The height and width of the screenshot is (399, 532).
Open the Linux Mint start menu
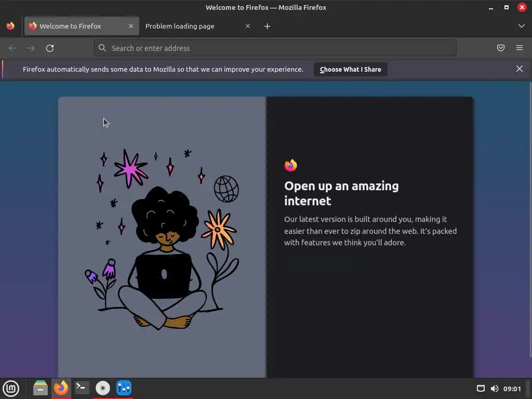[11, 389]
